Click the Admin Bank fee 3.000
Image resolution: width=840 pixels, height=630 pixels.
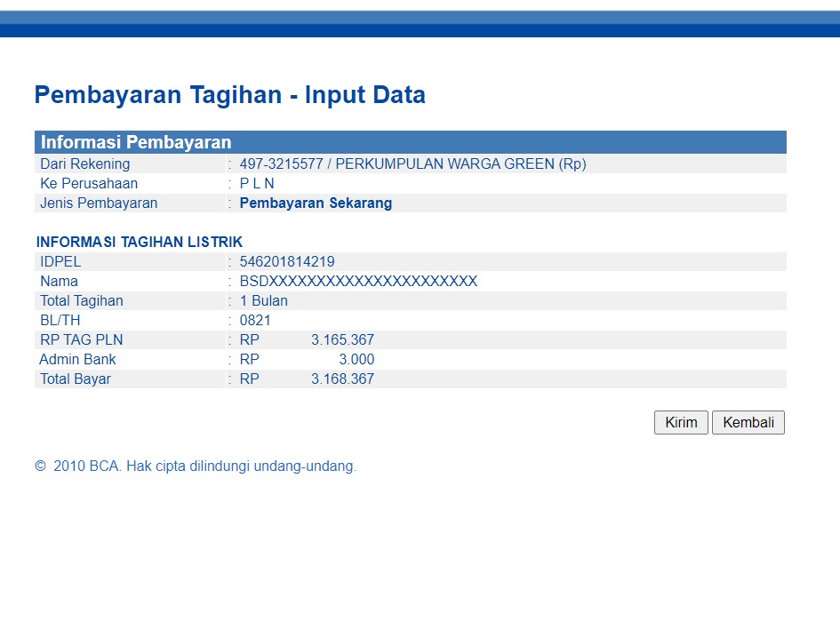point(356,360)
